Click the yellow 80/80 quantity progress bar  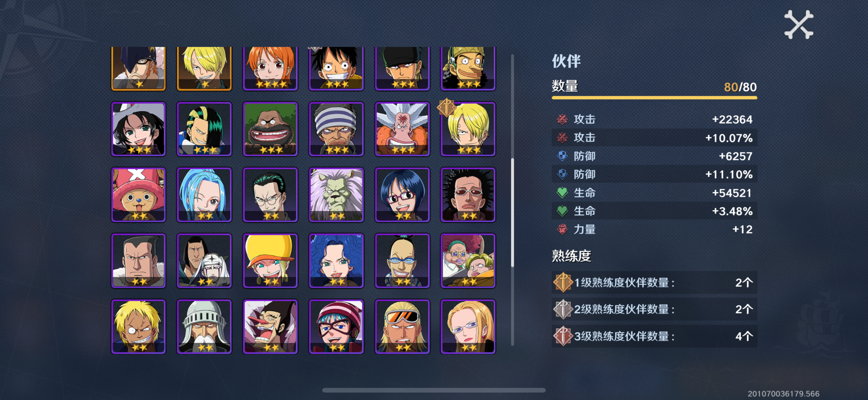tap(654, 98)
